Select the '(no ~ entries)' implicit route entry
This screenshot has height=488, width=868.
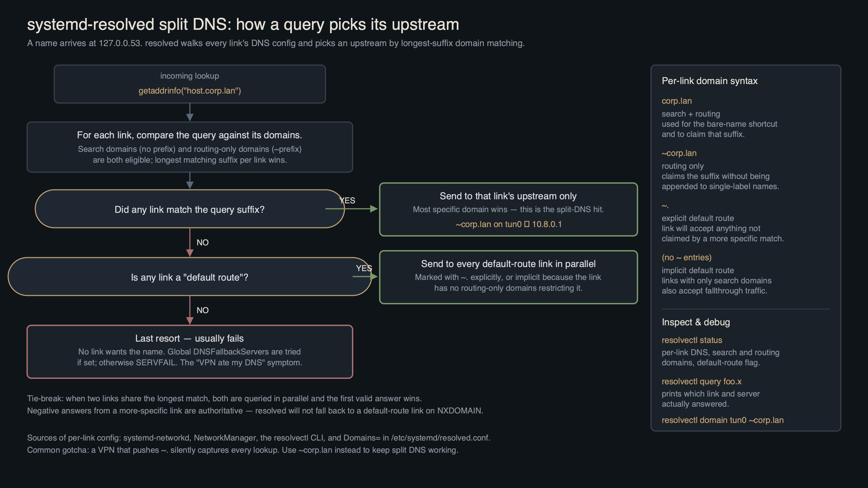click(x=687, y=257)
